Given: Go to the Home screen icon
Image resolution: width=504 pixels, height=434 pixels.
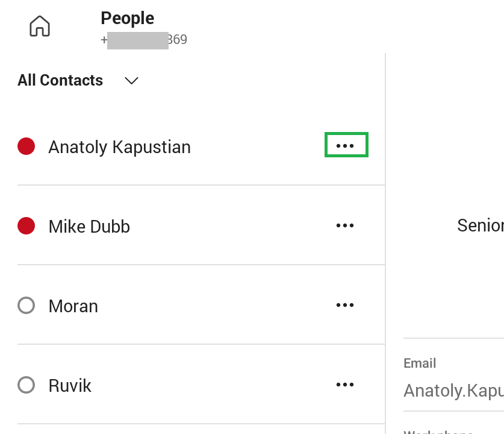Looking at the screenshot, I should [40, 26].
